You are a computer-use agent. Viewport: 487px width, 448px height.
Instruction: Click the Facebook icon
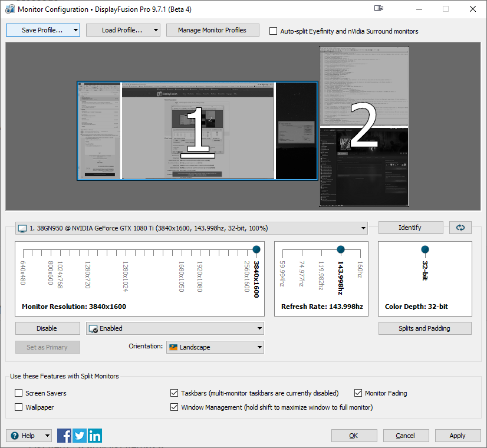tap(65, 436)
